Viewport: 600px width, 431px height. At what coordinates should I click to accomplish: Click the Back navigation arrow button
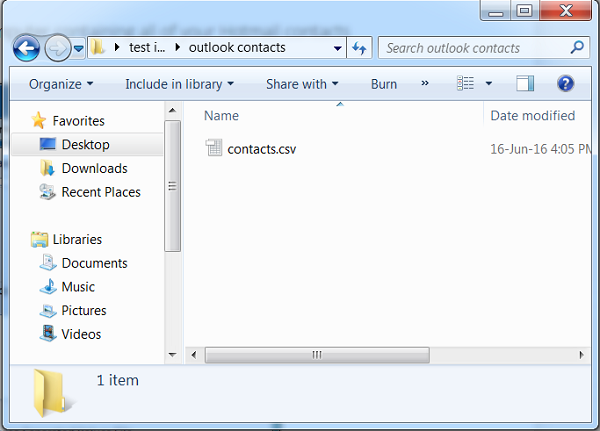[26, 47]
